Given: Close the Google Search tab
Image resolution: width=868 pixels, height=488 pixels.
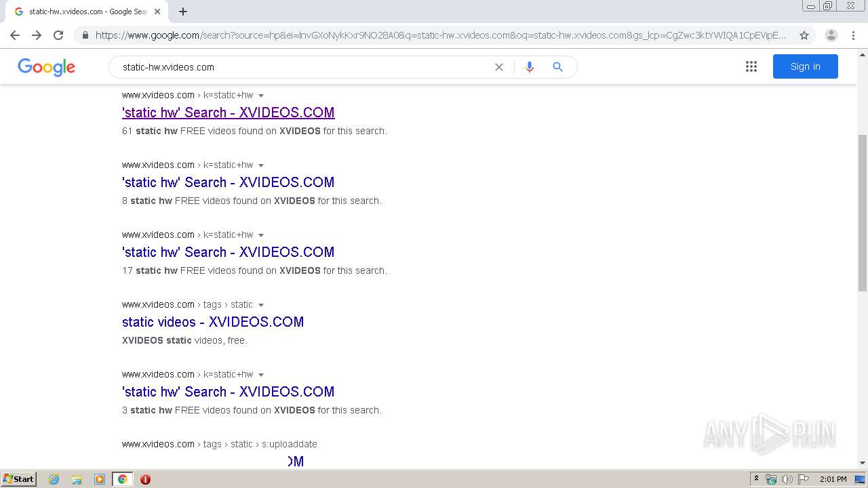Looking at the screenshot, I should pos(157,12).
